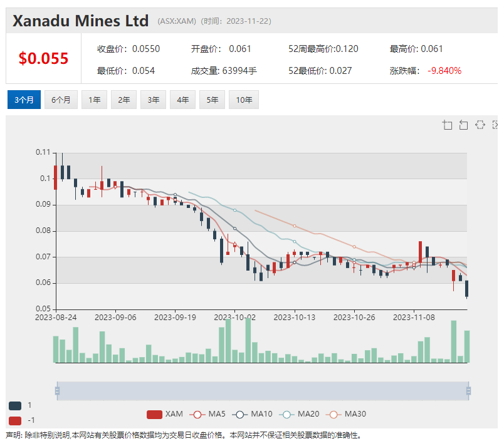Switch chart to 3年 range
Viewport: 504px width, 446px height.
click(153, 100)
